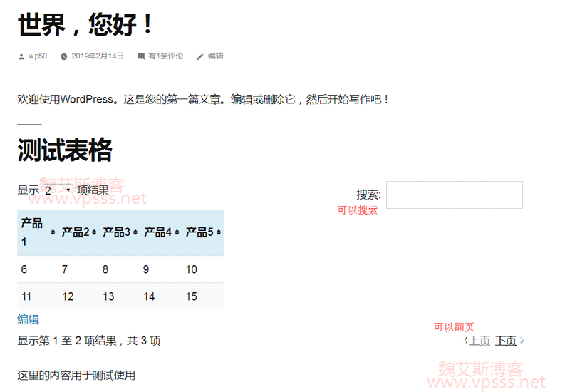The width and height of the screenshot is (570, 392).
Task: Click the 显示 label before the dropdown
Action: tap(28, 190)
